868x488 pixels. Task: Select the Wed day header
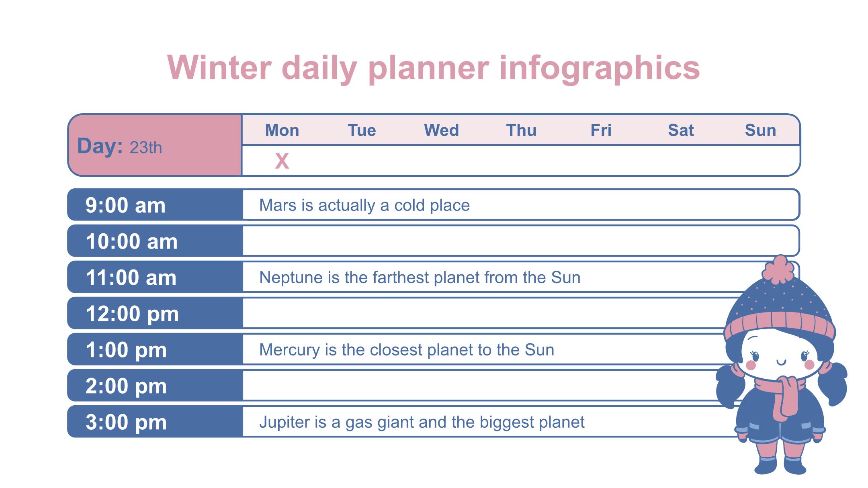pos(441,130)
